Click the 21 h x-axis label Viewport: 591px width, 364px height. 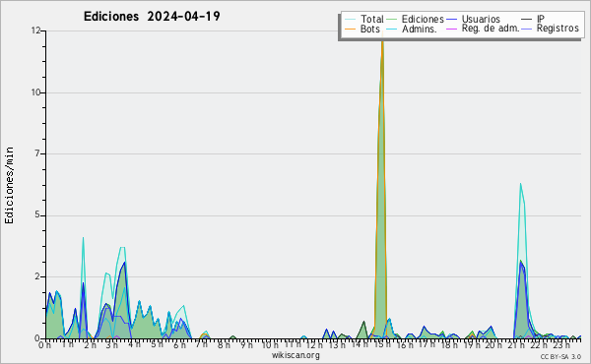(x=516, y=344)
